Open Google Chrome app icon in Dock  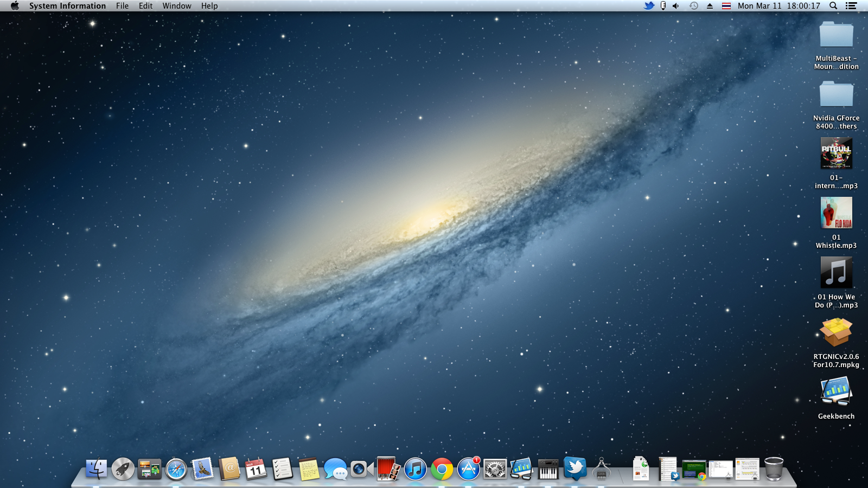(442, 469)
